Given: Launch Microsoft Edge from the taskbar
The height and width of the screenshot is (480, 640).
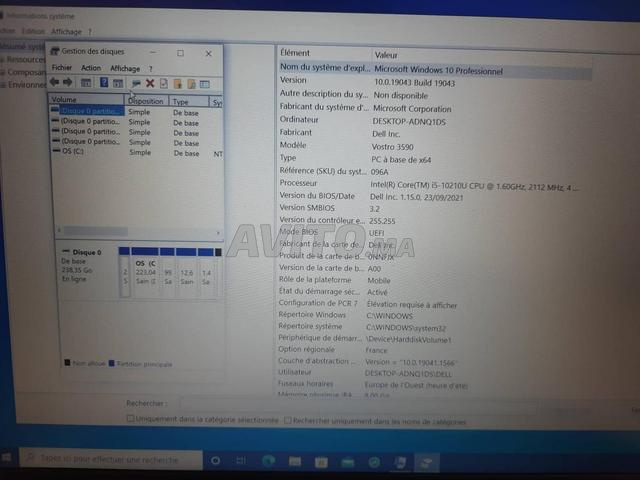Looking at the screenshot, I should click(x=269, y=461).
